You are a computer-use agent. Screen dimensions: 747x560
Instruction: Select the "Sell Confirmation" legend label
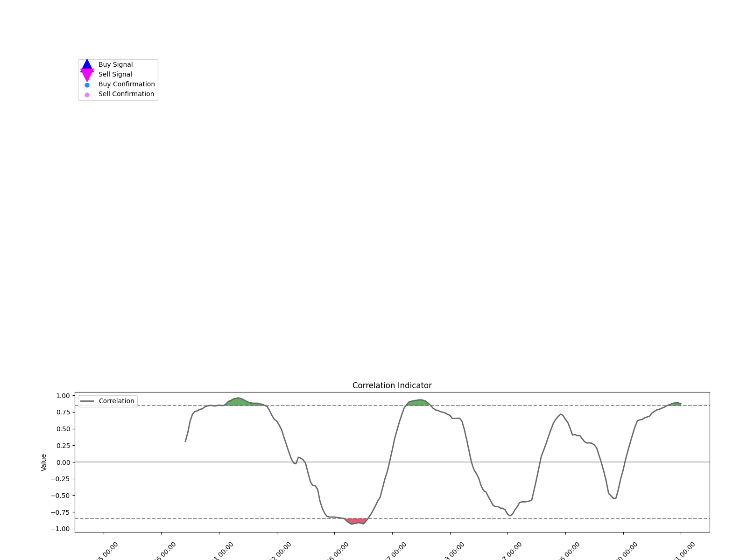[x=126, y=94]
